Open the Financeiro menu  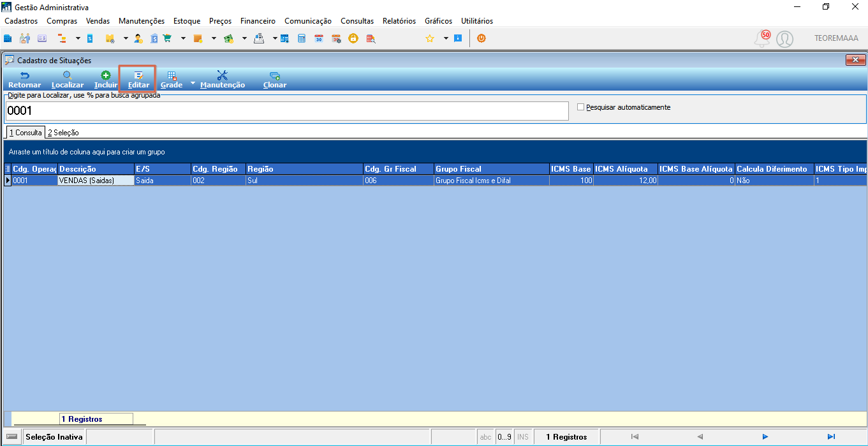point(258,21)
